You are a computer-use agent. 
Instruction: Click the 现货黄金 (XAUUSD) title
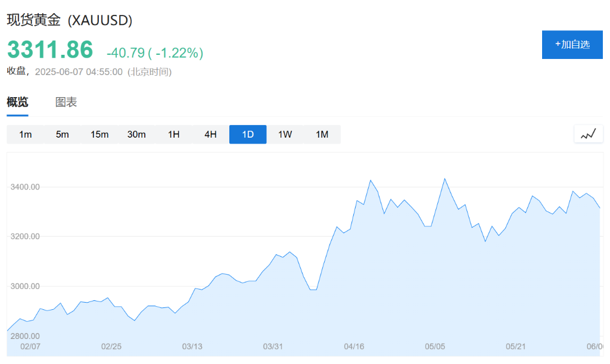coord(70,20)
